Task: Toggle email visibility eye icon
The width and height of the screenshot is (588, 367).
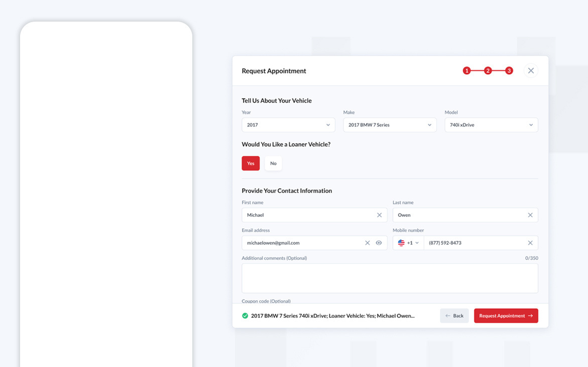Action: click(x=379, y=243)
